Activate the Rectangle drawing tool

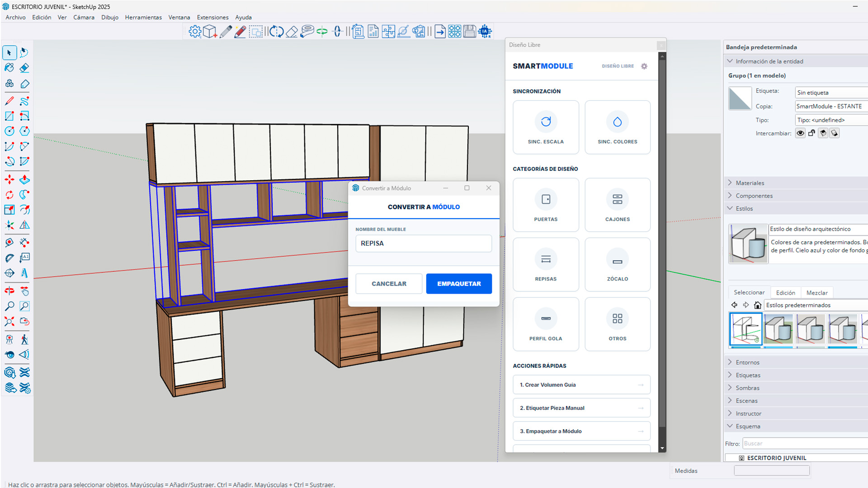(9, 116)
